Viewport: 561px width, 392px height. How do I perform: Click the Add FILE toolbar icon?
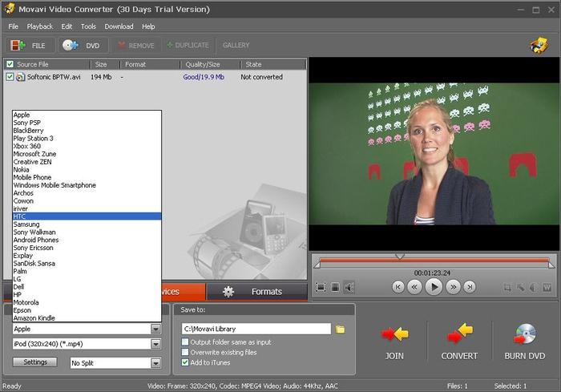tap(18, 46)
